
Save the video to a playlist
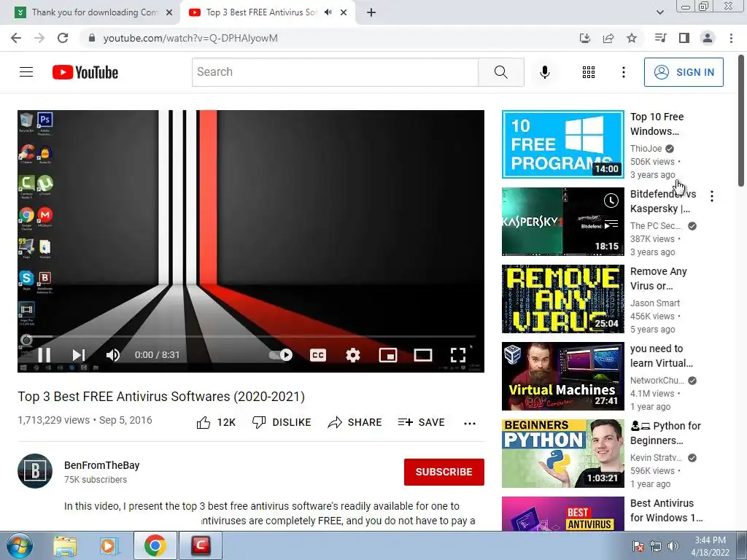click(x=421, y=422)
